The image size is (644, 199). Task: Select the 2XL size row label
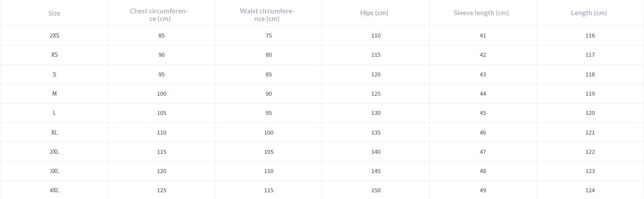[54, 152]
